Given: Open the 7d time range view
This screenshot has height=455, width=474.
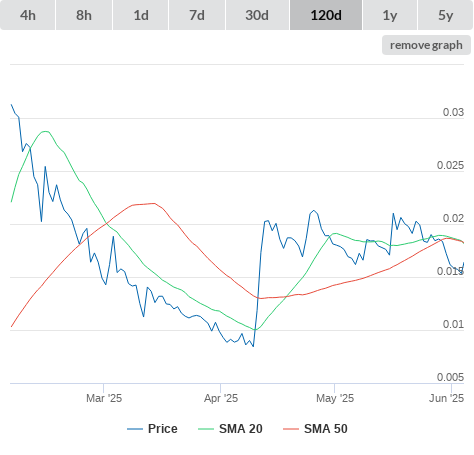Looking at the screenshot, I should point(197,15).
